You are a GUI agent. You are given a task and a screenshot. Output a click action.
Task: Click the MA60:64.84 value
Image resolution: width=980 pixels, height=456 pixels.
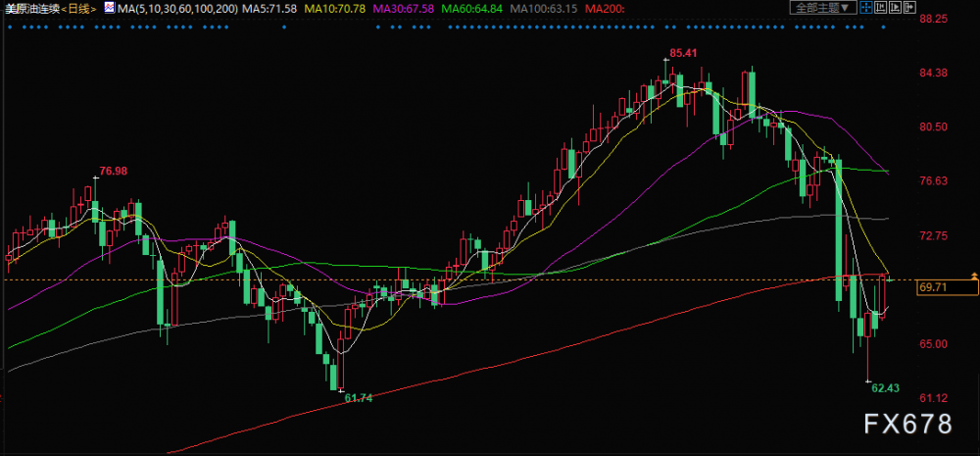point(473,8)
